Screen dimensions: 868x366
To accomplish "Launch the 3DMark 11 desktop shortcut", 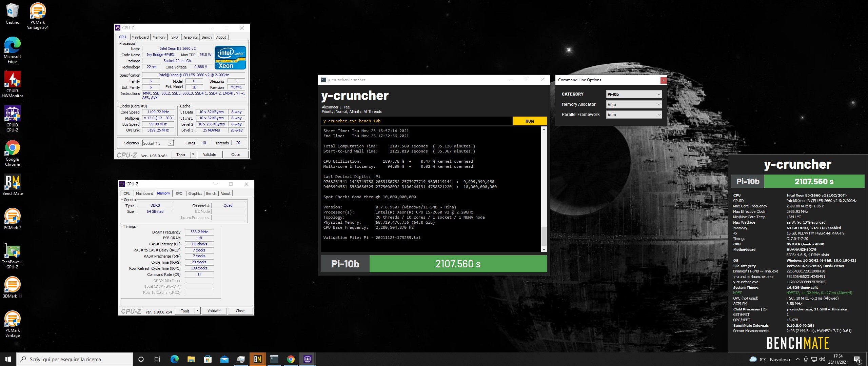I will pyautogui.click(x=13, y=287).
